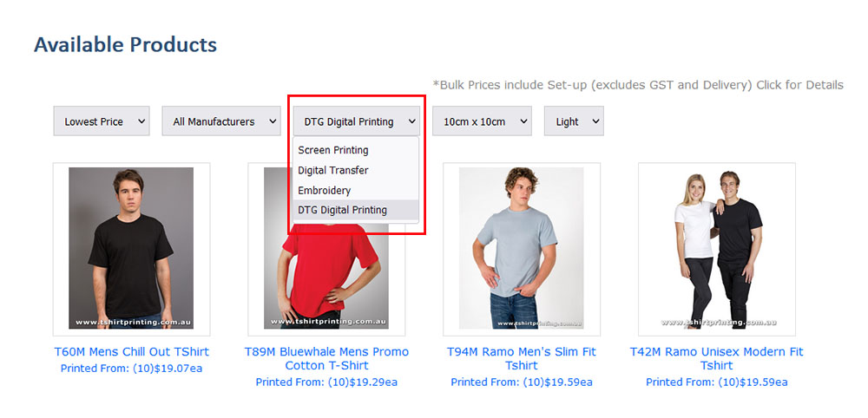Follow T60M Mens Chill Out TShirt link
This screenshot has height=418, width=868.
click(x=131, y=351)
